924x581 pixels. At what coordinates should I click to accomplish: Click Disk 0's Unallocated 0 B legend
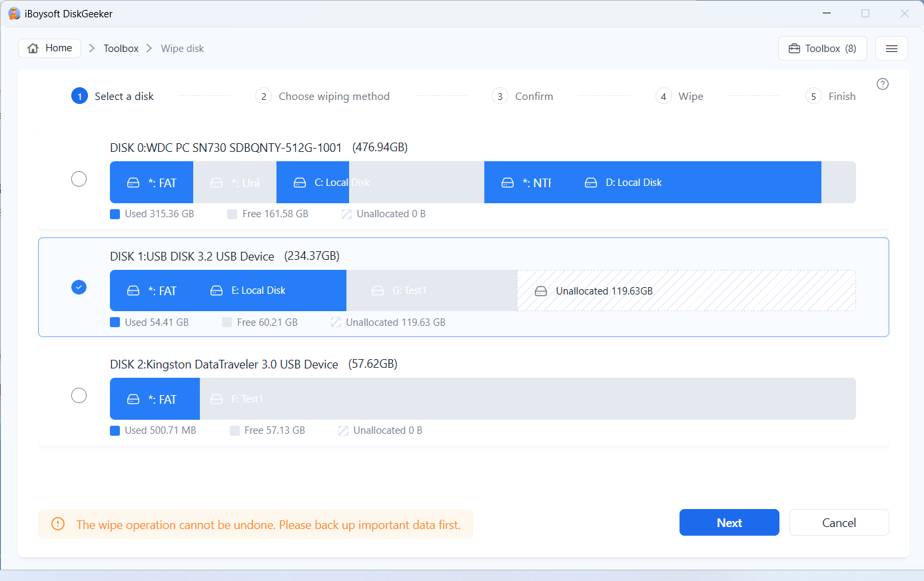coord(384,214)
